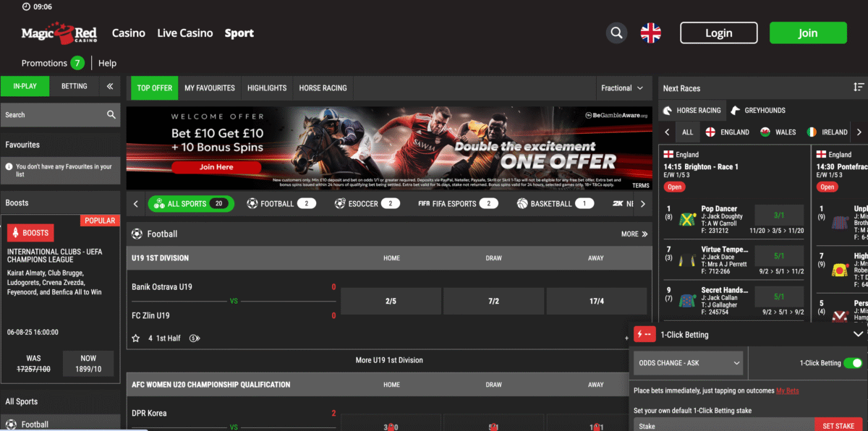Click the sort icon in Next Races header
Viewport: 868px width, 431px height.
click(859, 88)
